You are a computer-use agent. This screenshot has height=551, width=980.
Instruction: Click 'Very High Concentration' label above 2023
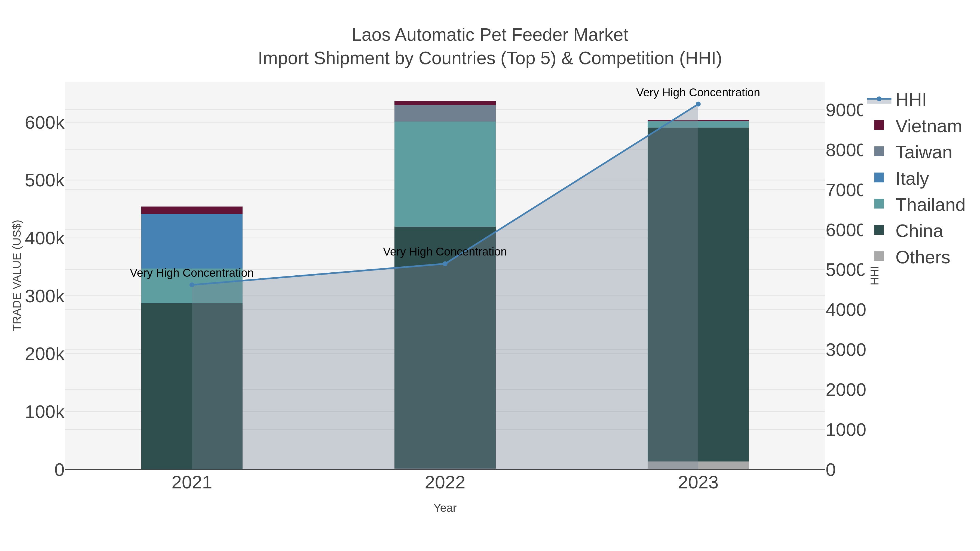[x=698, y=93]
